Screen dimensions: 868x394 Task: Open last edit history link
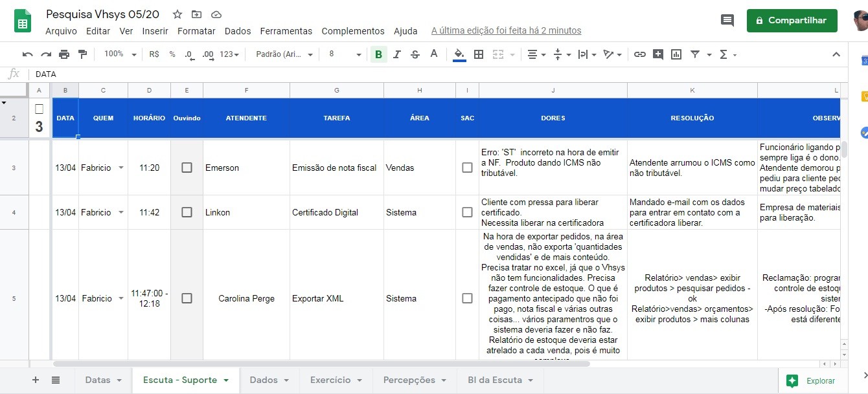pos(506,31)
